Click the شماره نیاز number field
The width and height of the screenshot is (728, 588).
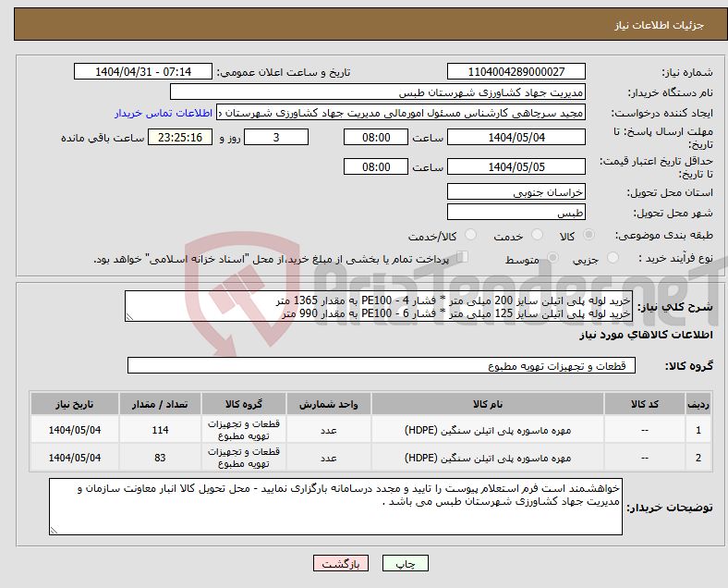click(516, 72)
